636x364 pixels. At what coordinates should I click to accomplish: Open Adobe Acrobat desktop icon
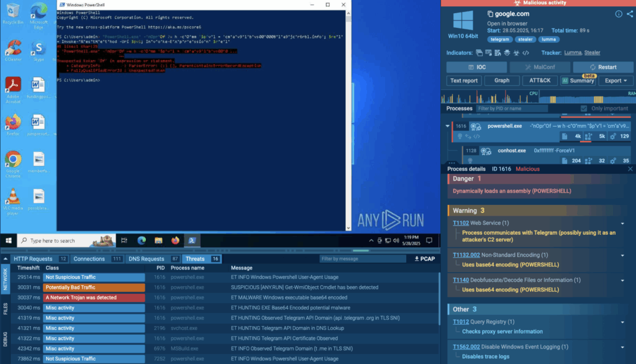point(13,90)
